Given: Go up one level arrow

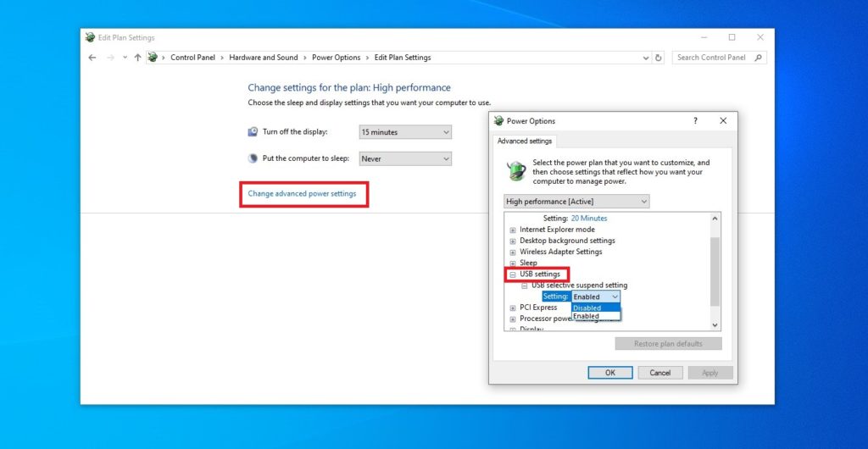Looking at the screenshot, I should pyautogui.click(x=138, y=58).
